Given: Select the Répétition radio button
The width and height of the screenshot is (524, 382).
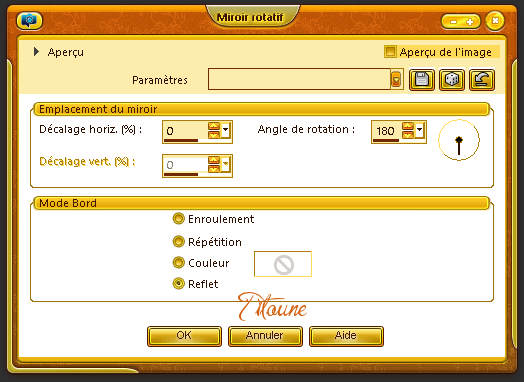Looking at the screenshot, I should click(178, 241).
